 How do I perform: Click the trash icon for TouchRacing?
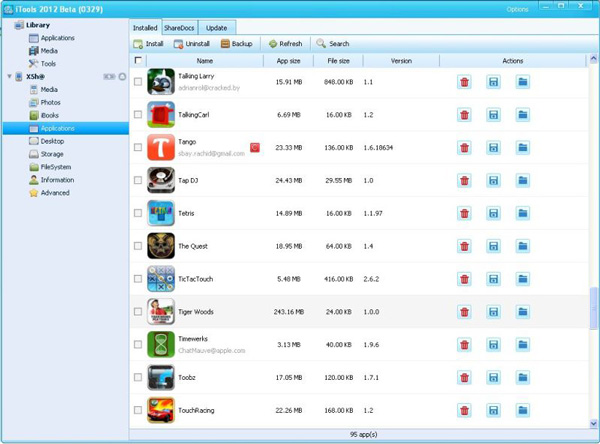tap(464, 411)
